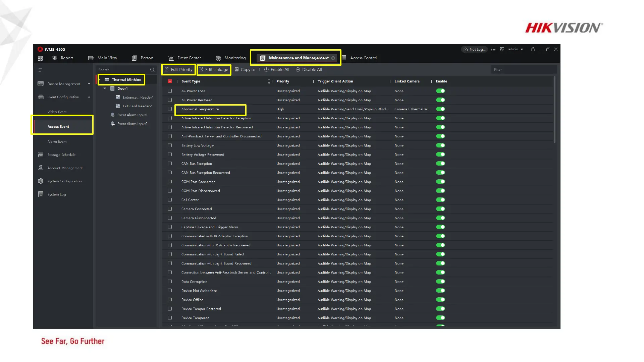Open the task list icon in title bar
The image size is (644, 362).
click(493, 49)
